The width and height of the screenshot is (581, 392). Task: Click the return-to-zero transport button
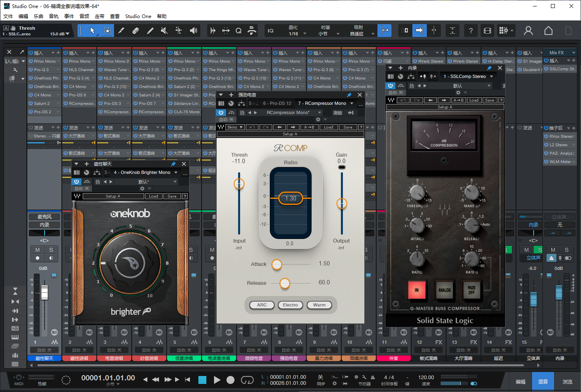pos(188,380)
